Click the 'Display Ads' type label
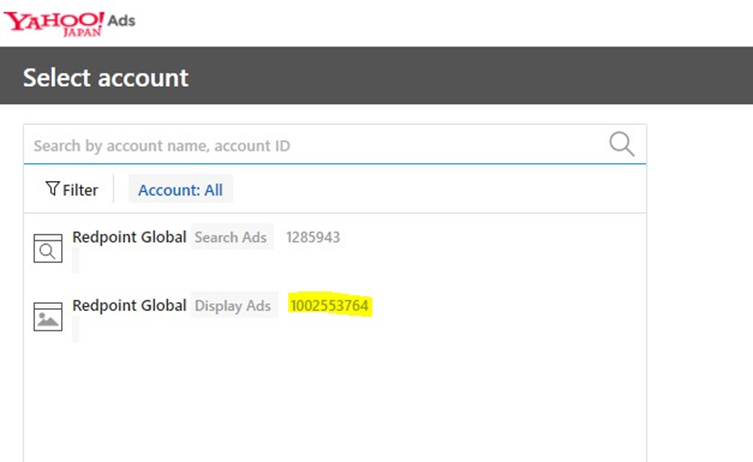Screen dimensions: 753x462 point(233,305)
